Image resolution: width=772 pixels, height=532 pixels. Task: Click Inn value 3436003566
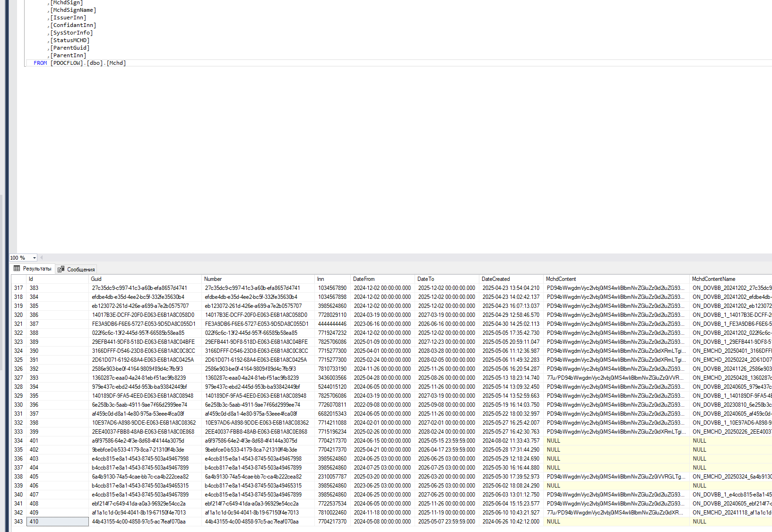[x=333, y=378]
